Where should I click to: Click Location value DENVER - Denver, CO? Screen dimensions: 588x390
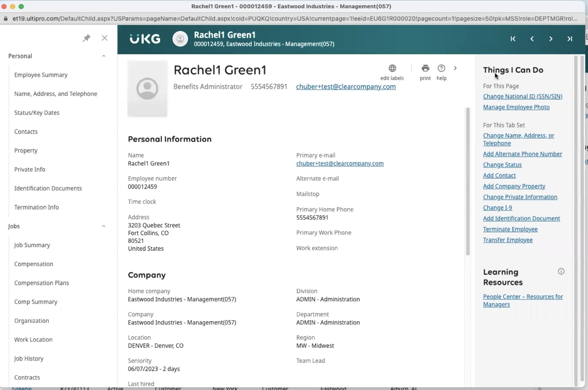(156, 346)
